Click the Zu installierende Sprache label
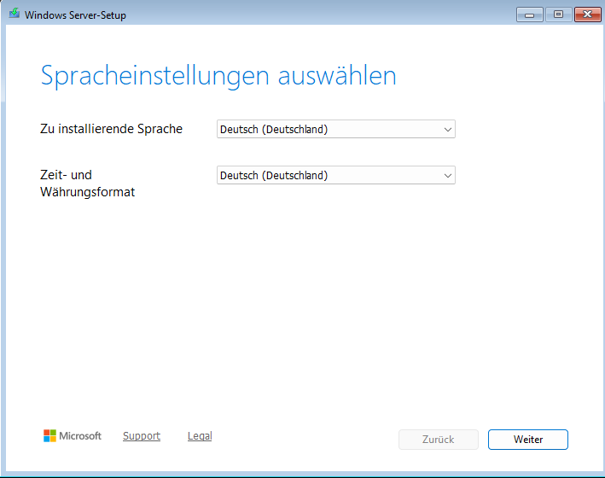Viewport: 605px width, 478px height. click(111, 129)
